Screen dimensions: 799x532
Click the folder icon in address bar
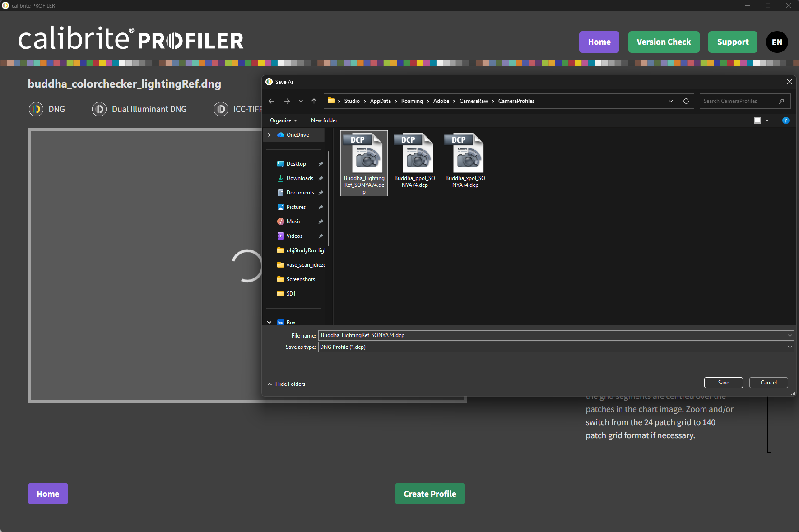click(331, 101)
